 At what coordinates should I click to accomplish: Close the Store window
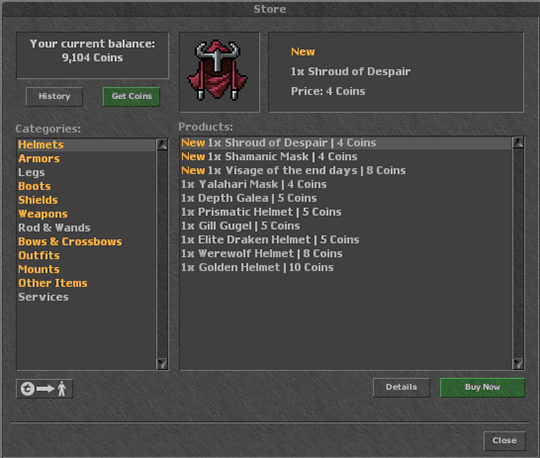coord(505,440)
